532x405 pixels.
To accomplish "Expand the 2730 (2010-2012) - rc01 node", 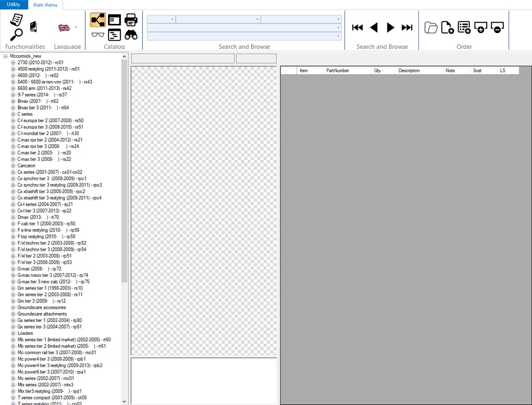I will click(x=13, y=63).
